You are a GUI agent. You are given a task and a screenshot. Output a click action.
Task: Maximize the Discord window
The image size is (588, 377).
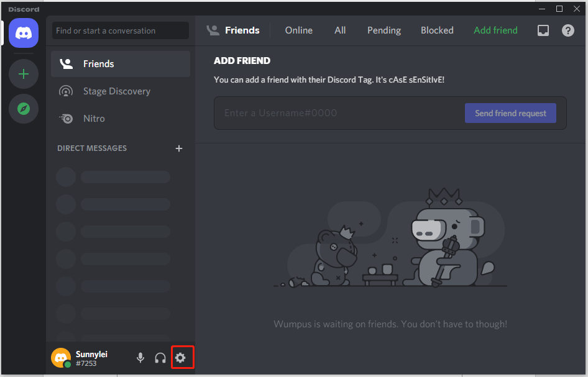559,9
